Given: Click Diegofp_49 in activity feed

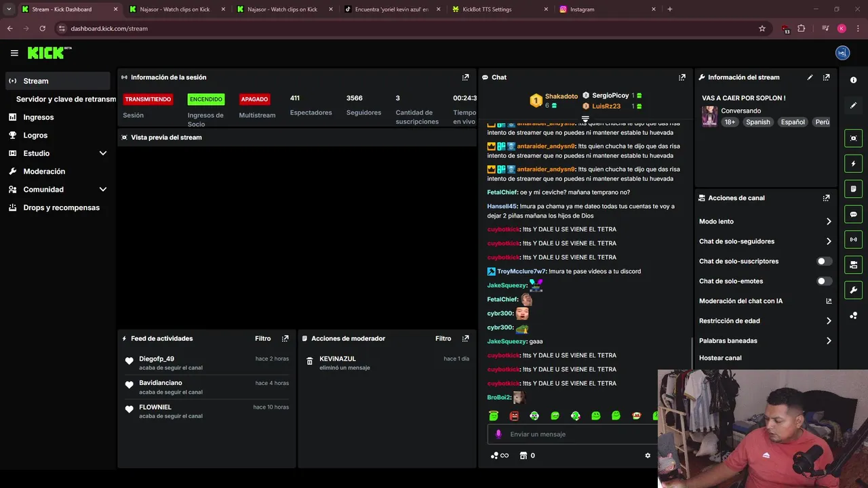Looking at the screenshot, I should 157,359.
